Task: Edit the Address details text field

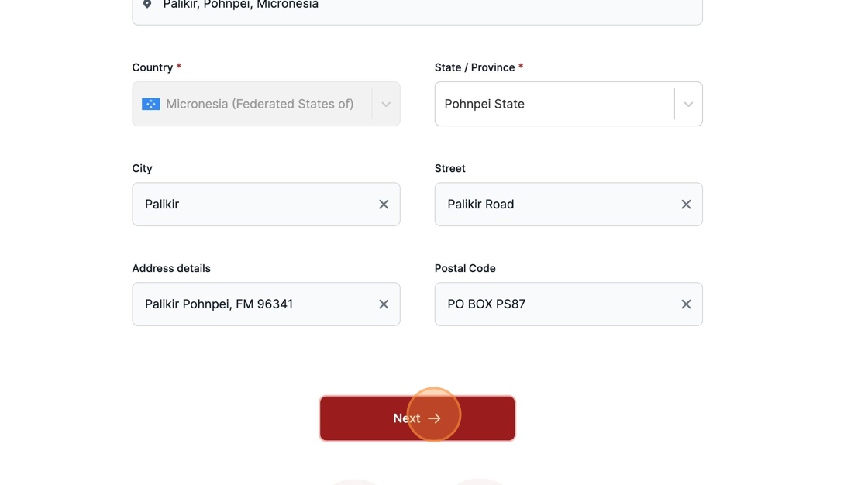Action: (x=267, y=304)
